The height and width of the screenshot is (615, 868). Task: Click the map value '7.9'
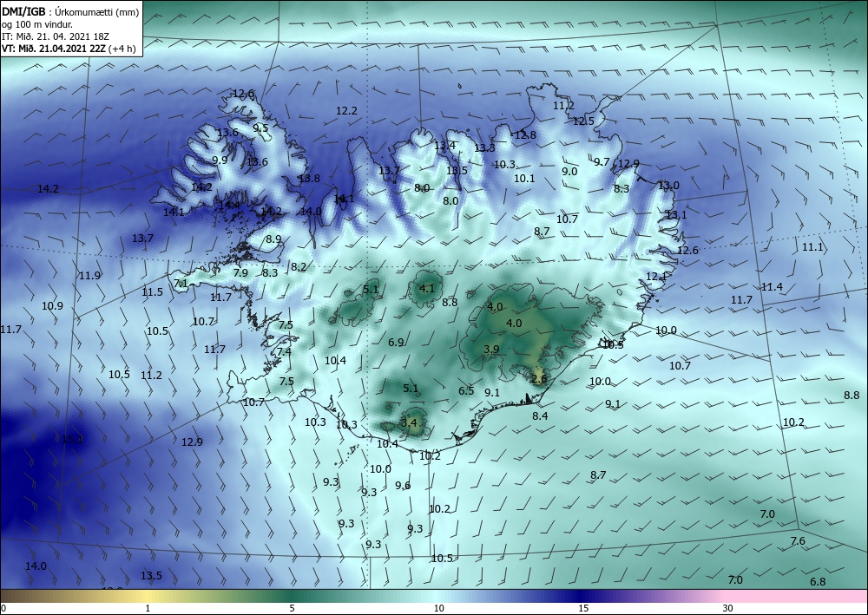click(240, 272)
